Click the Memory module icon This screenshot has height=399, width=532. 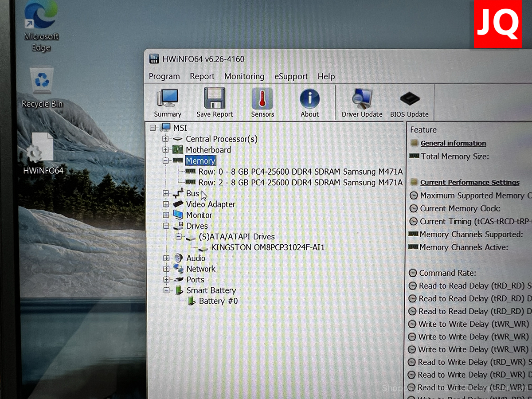coord(178,160)
